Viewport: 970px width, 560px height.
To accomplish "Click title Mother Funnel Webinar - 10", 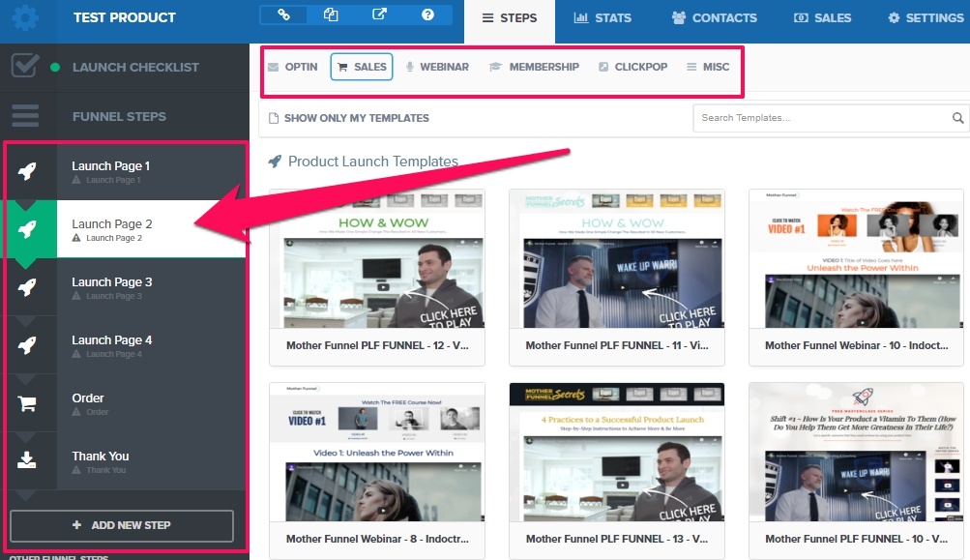I will tap(856, 345).
